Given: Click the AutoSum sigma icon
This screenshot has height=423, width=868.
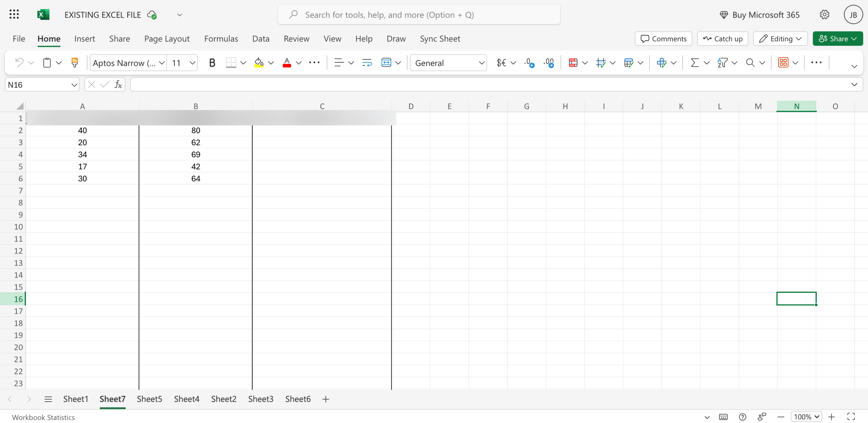Looking at the screenshot, I should (x=695, y=63).
